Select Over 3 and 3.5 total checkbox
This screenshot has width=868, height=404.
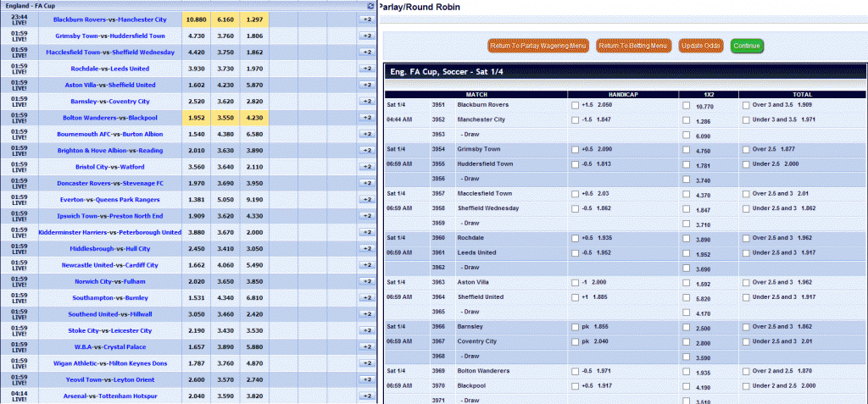(746, 104)
